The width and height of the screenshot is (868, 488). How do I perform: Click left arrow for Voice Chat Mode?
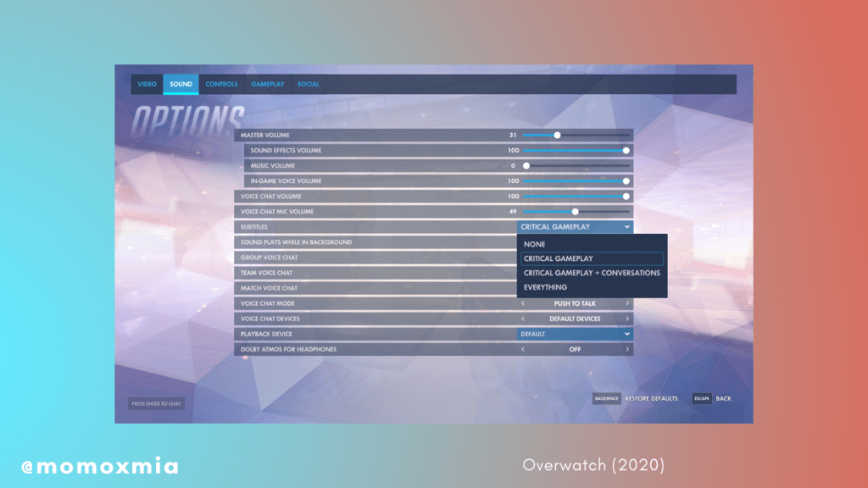522,303
